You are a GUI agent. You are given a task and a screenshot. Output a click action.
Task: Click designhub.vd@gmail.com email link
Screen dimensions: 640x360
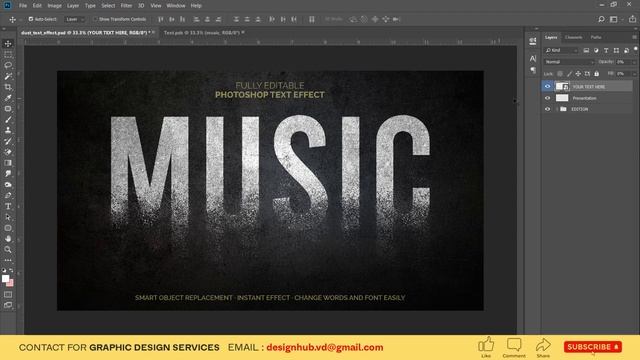(x=325, y=347)
